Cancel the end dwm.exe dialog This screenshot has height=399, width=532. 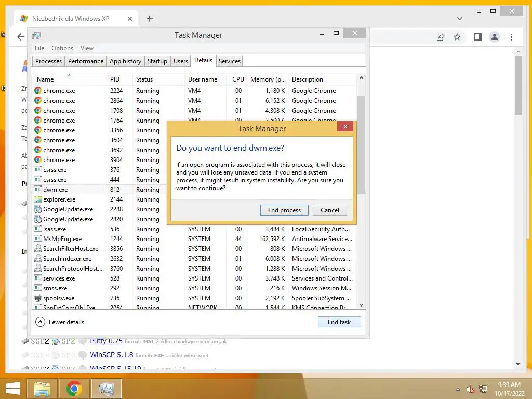[330, 210]
